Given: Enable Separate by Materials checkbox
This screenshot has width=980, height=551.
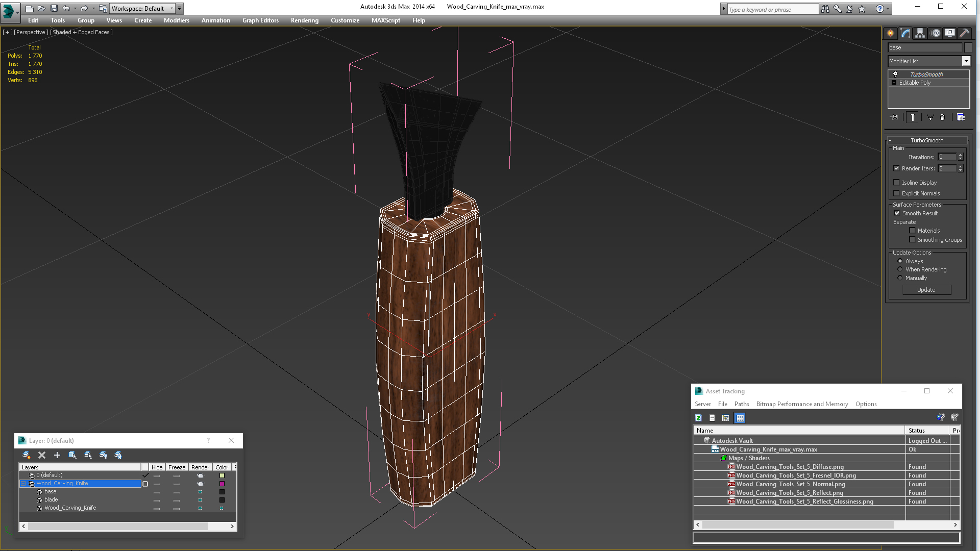Looking at the screenshot, I should [x=912, y=231].
